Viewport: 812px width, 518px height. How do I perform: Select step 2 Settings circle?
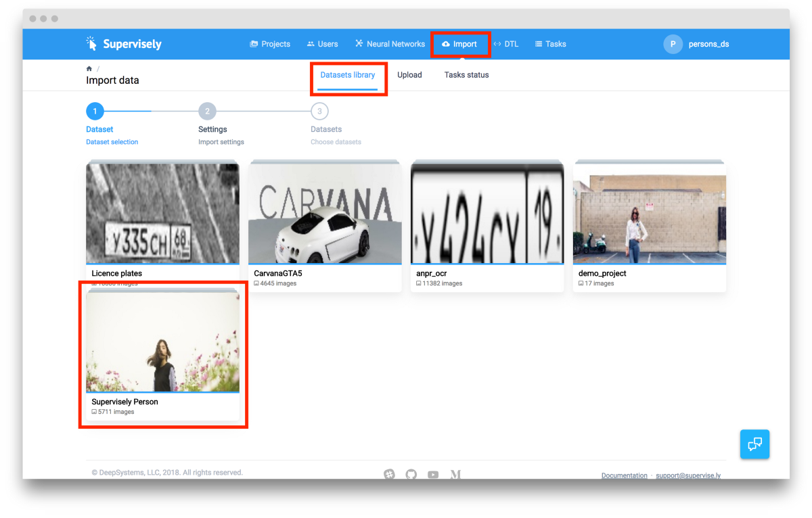207,111
